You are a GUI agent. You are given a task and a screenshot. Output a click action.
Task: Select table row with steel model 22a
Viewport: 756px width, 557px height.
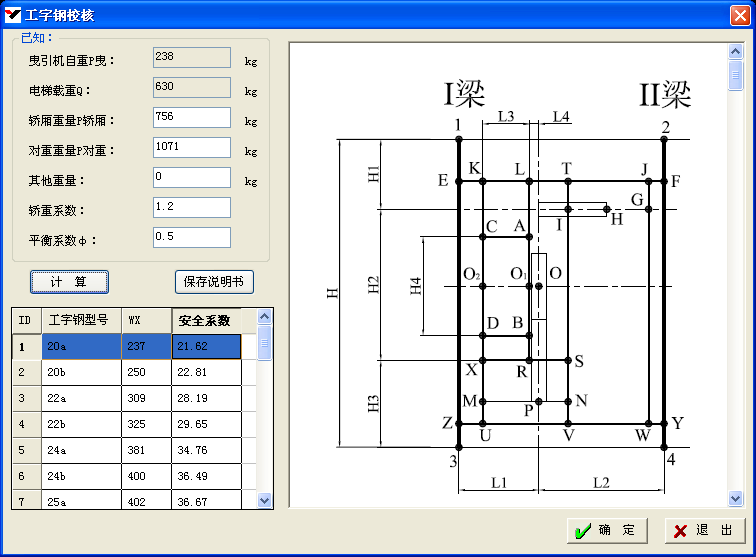(80, 398)
